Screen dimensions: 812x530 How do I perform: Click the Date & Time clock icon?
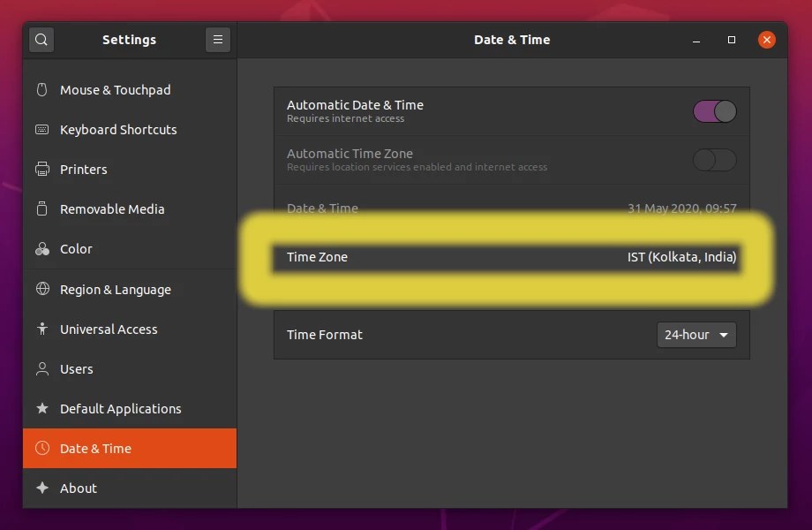tap(41, 448)
